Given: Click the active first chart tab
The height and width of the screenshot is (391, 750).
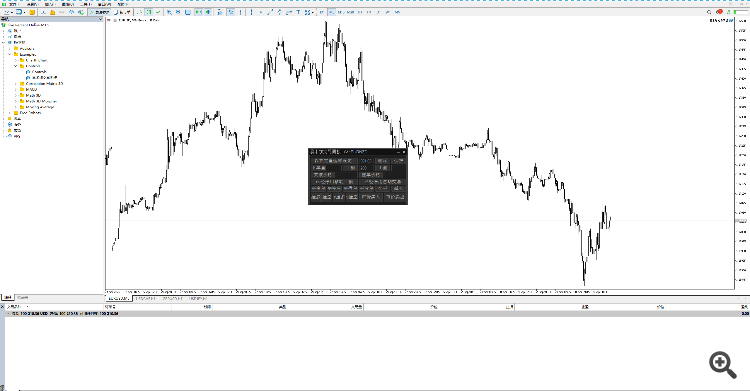Looking at the screenshot, I should [118, 298].
